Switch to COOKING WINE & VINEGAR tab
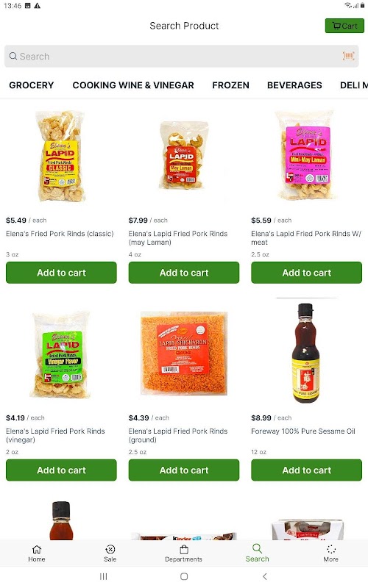Image resolution: width=368 pixels, height=588 pixels. pyautogui.click(x=133, y=85)
